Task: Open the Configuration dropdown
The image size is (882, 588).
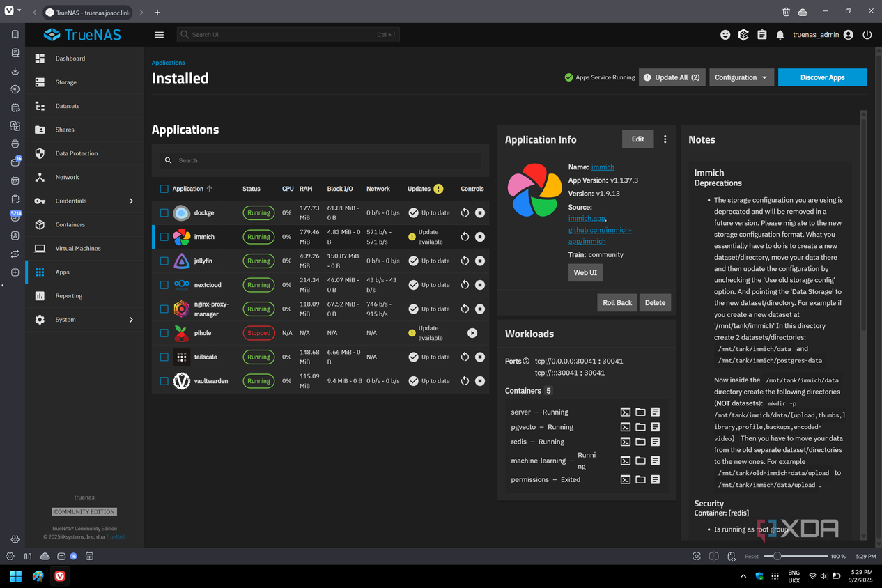Action: click(x=741, y=77)
